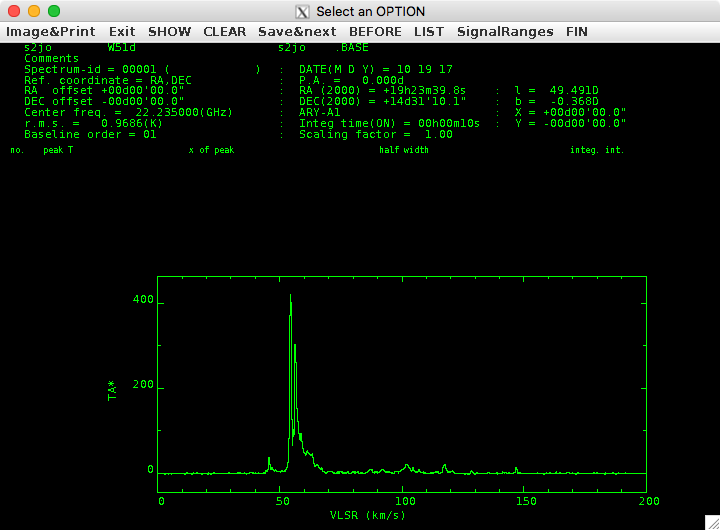Click 'DATE(M D Y) = 10 19 17' text
Image resolution: width=720 pixels, height=530 pixels.
click(376, 69)
